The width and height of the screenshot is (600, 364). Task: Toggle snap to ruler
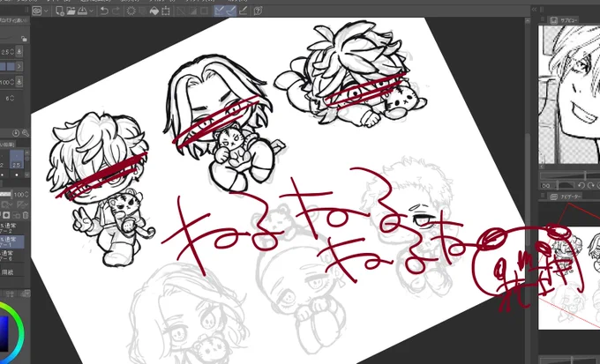coord(220,11)
